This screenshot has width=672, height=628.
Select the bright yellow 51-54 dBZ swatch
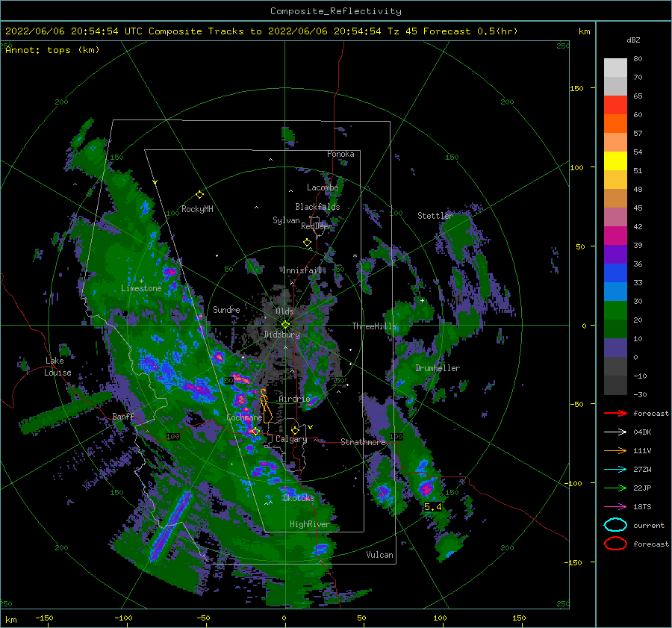coord(615,161)
